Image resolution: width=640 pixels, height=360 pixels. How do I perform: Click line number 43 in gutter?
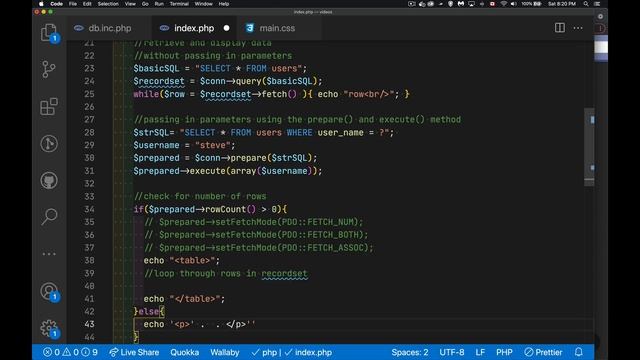(x=89, y=324)
